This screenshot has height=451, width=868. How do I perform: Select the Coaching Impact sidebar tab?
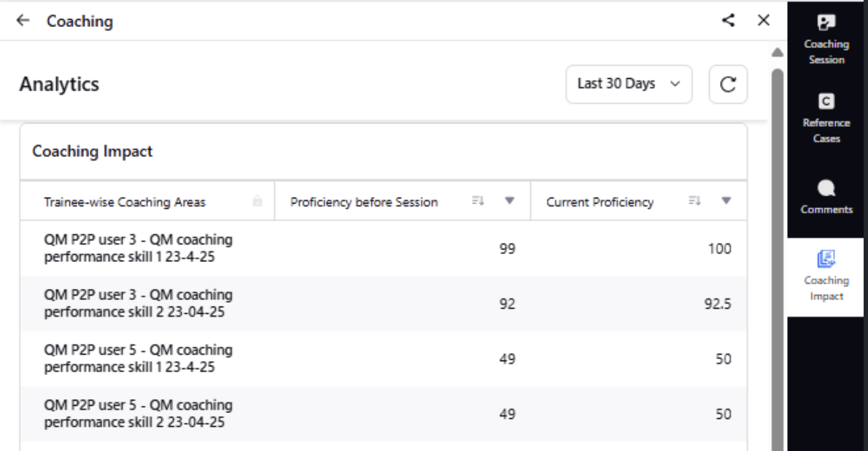click(x=826, y=276)
